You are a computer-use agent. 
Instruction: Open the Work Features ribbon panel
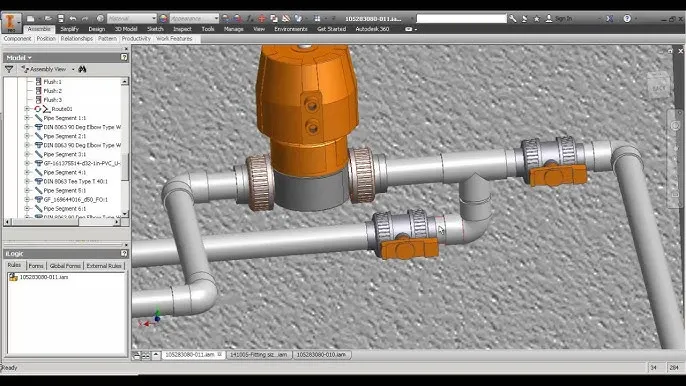pyautogui.click(x=174, y=39)
